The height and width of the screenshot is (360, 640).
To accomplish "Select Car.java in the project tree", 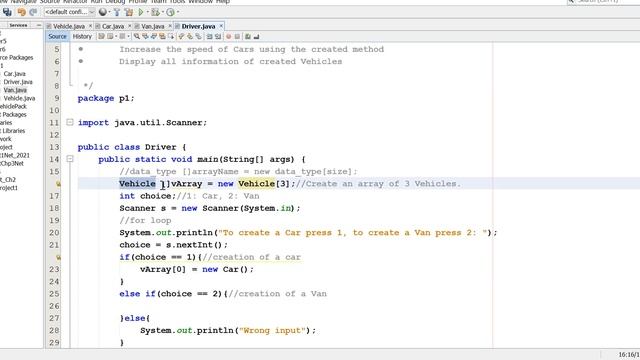I will coord(15,74).
